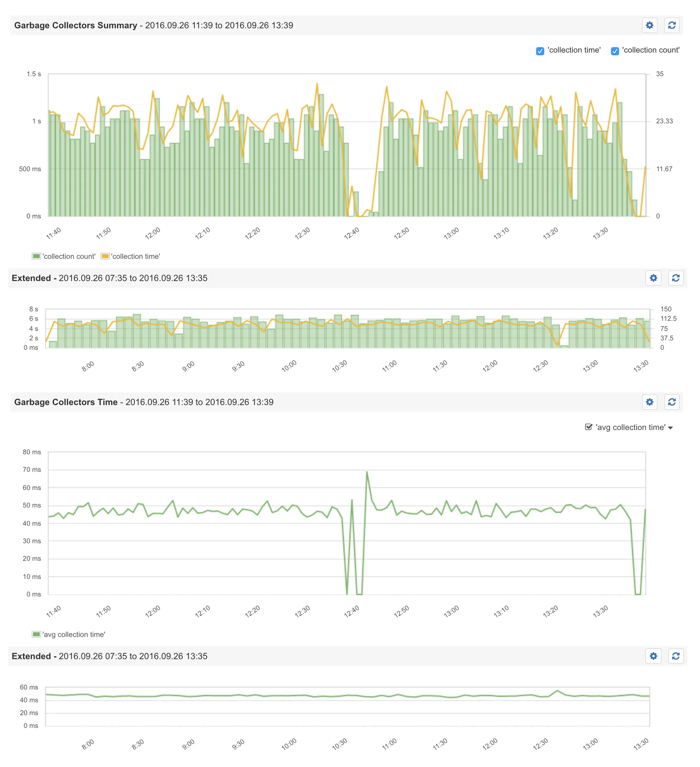Toggle the 'avg collection time' checkbox
700x767 pixels.
(588, 427)
